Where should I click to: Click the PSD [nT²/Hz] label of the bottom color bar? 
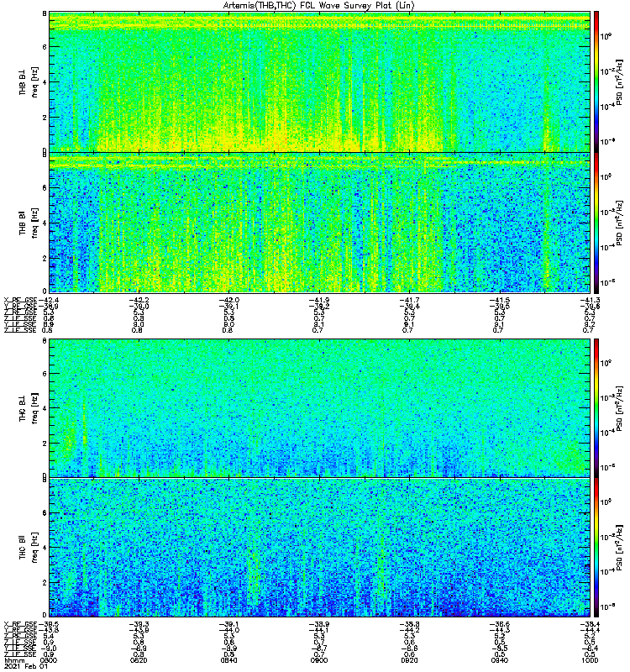click(618, 548)
